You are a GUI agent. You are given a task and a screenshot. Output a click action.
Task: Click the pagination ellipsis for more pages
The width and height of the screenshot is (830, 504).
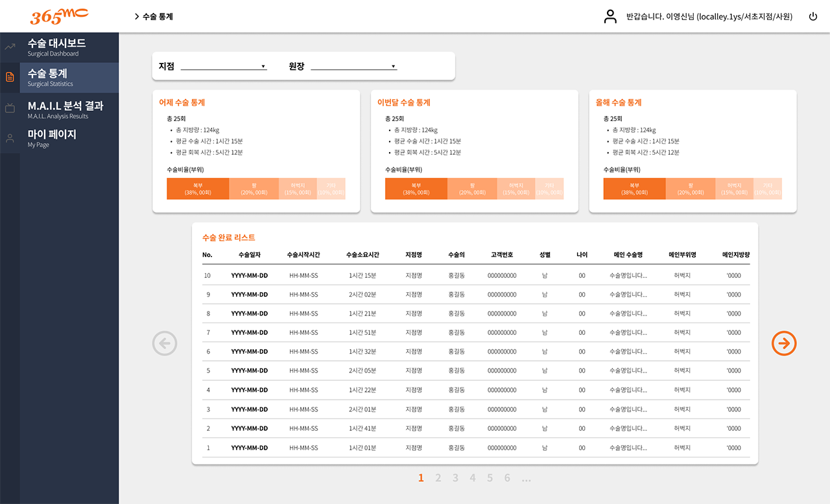pos(526,478)
